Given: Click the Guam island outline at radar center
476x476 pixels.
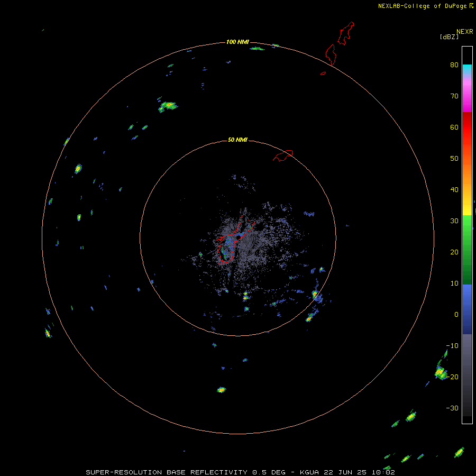Looking at the screenshot, I should [x=235, y=239].
